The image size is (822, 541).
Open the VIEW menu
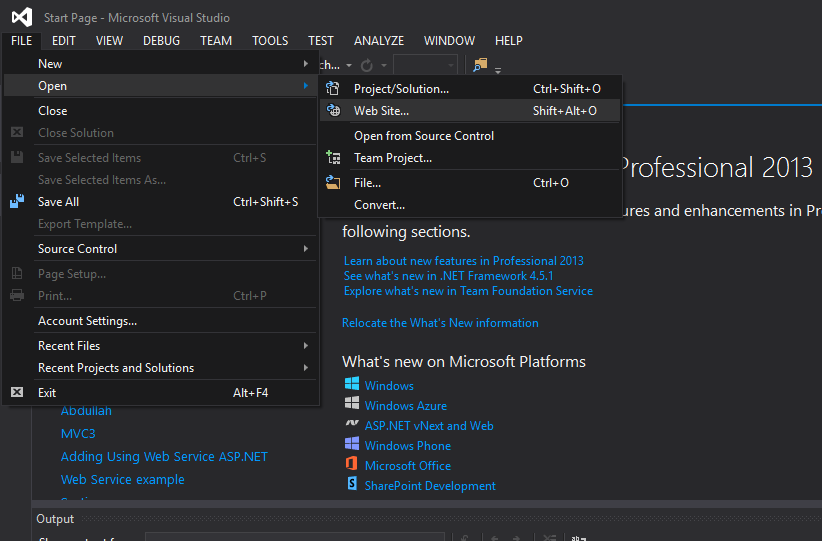pos(109,40)
